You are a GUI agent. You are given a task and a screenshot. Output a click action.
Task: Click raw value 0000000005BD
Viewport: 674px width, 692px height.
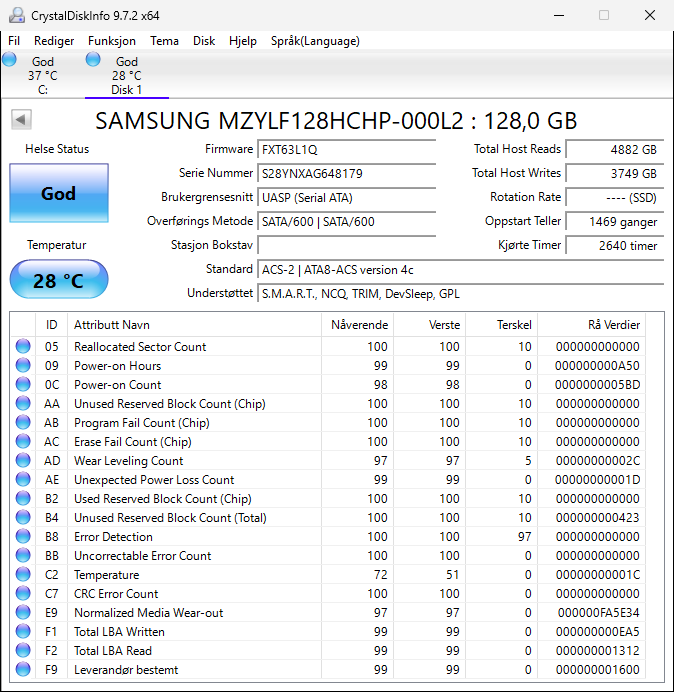click(598, 385)
